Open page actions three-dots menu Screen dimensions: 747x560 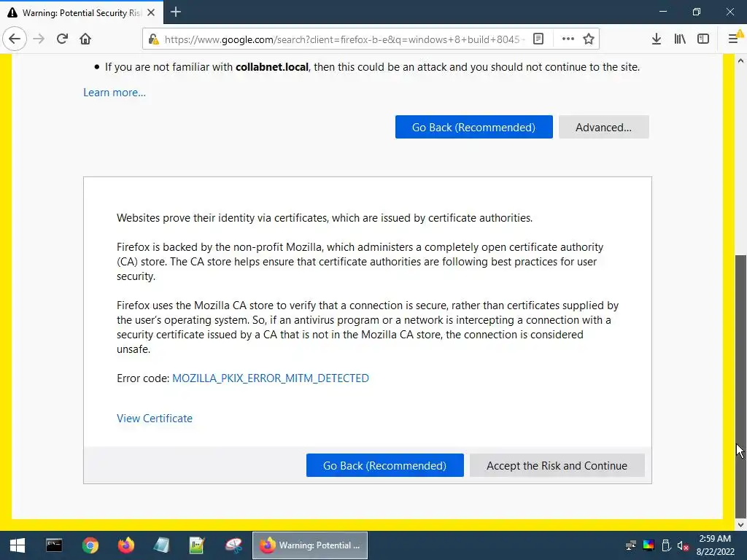point(568,39)
